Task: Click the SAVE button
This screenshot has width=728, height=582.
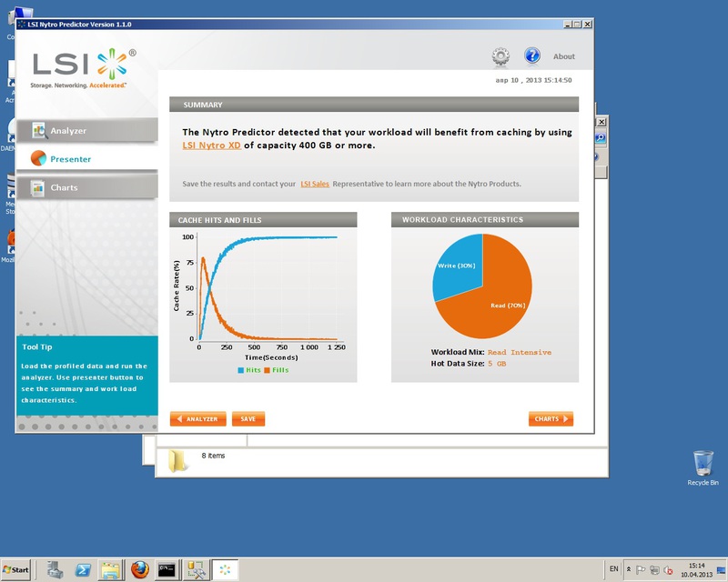Action: pyautogui.click(x=248, y=418)
